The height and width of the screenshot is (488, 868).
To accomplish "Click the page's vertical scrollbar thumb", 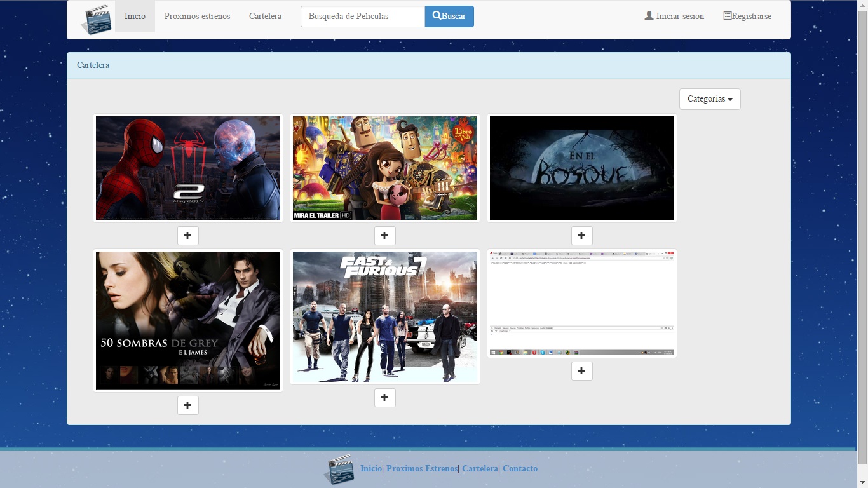I will (862, 237).
